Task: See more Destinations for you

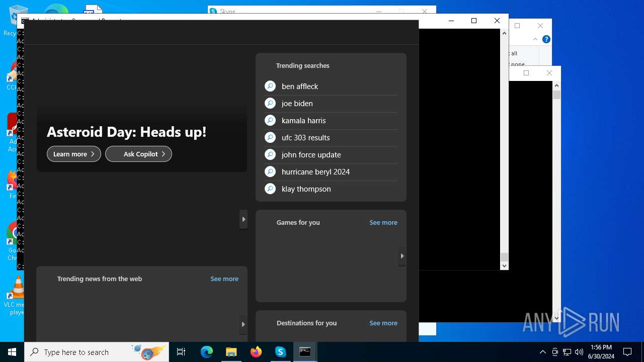Action: point(383,323)
